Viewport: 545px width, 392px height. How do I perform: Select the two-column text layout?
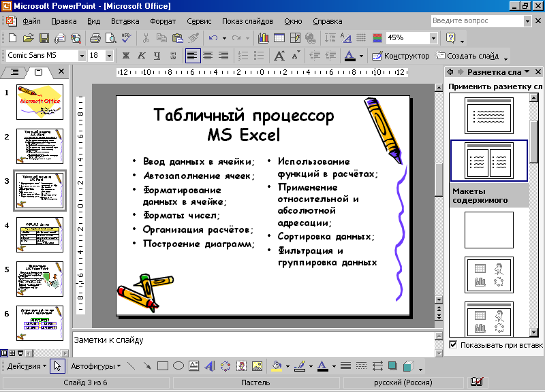pos(489,161)
